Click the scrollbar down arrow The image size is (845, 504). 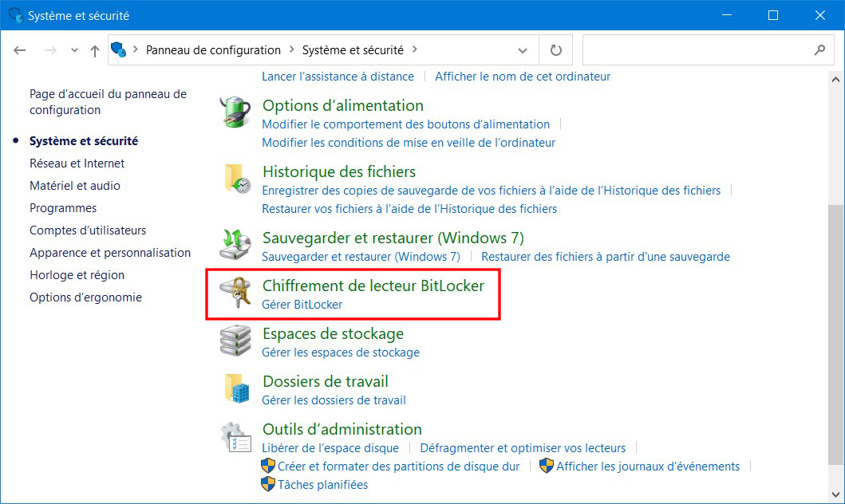click(x=836, y=494)
